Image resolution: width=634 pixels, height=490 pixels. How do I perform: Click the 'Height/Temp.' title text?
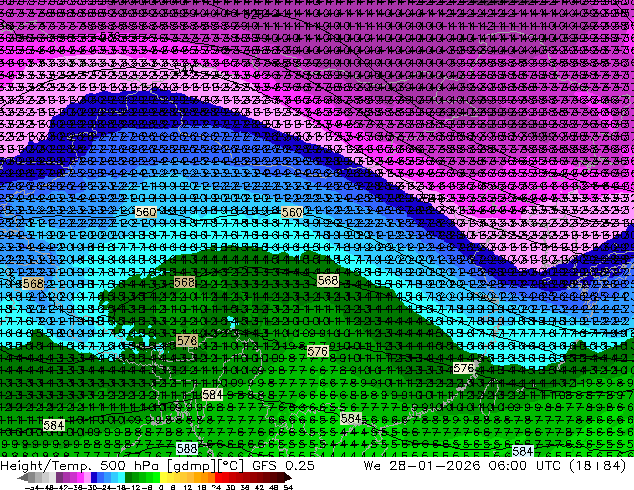click(x=46, y=465)
